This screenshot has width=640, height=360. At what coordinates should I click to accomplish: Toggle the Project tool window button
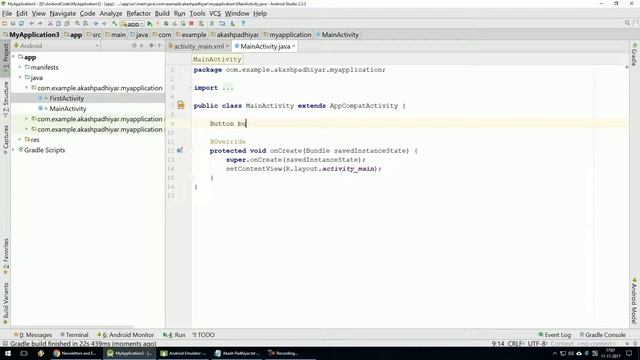(x=5, y=58)
